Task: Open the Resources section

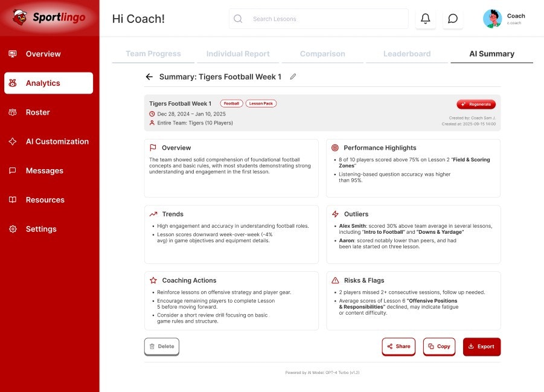Action: 48,200
